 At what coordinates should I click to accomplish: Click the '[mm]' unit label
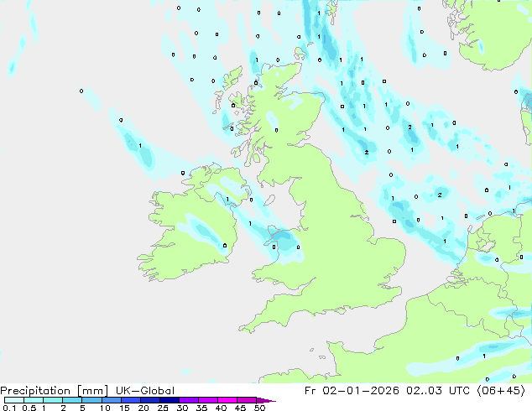[92, 391]
